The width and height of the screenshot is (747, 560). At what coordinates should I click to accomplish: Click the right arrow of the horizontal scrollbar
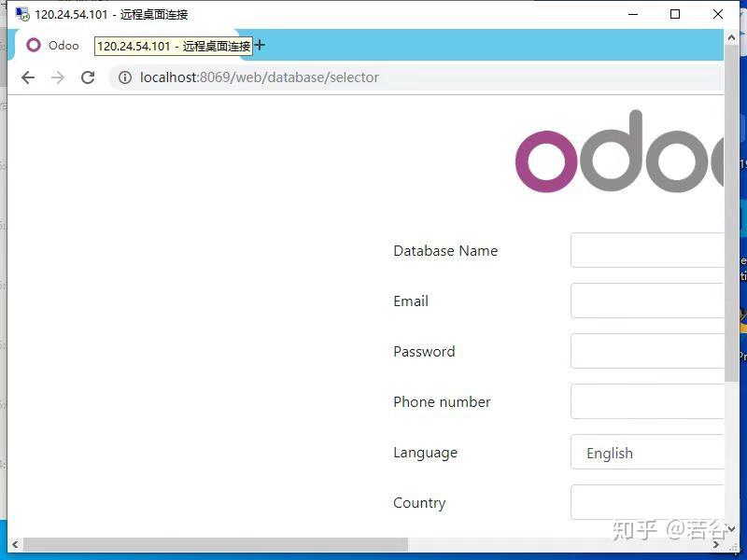point(716,544)
